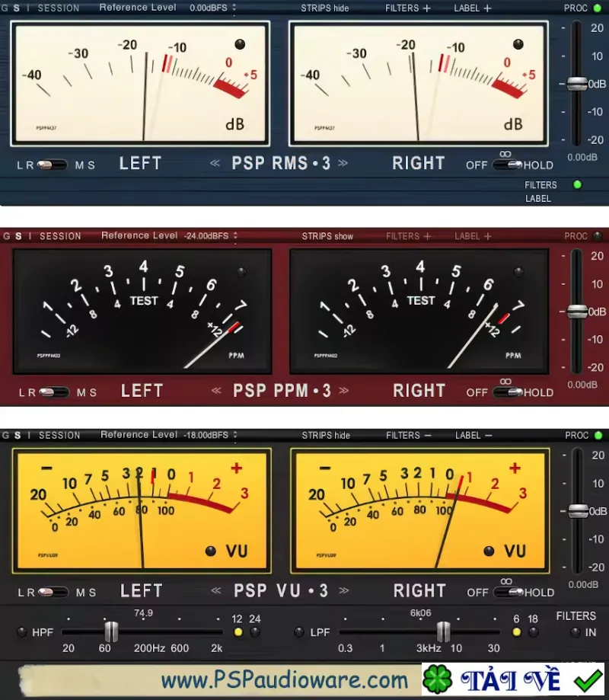Toggle the green FILTERS LED in RMS strip

[577, 184]
